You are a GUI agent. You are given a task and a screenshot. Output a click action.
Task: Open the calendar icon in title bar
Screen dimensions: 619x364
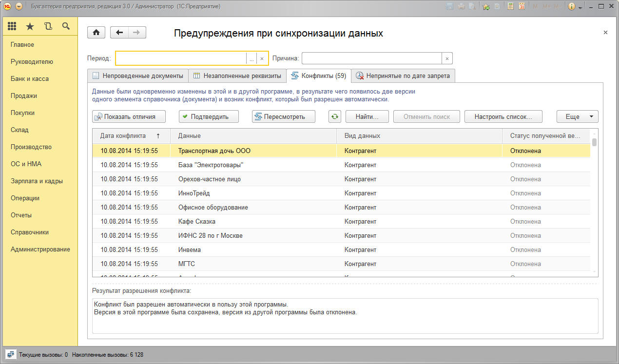(522, 6)
